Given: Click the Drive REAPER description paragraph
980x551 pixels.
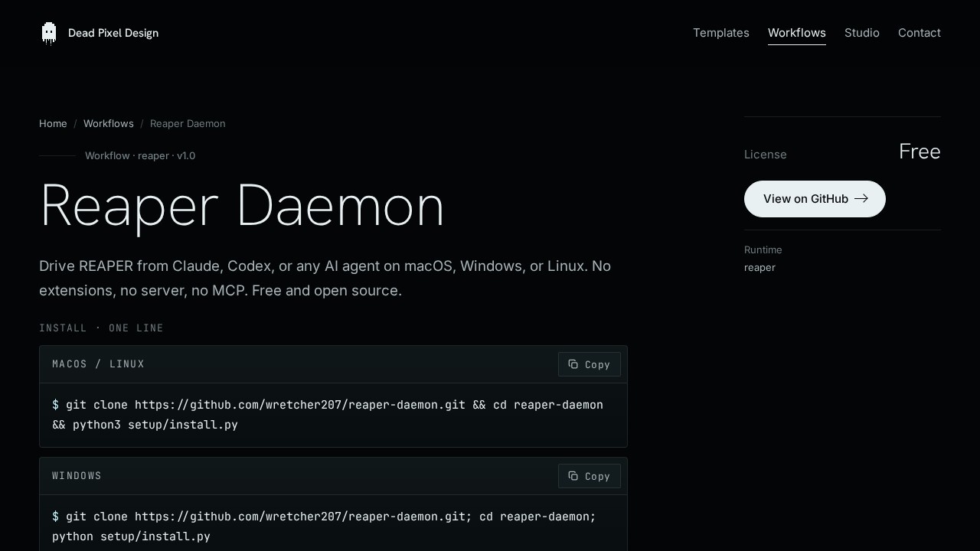Looking at the screenshot, I should tap(325, 279).
